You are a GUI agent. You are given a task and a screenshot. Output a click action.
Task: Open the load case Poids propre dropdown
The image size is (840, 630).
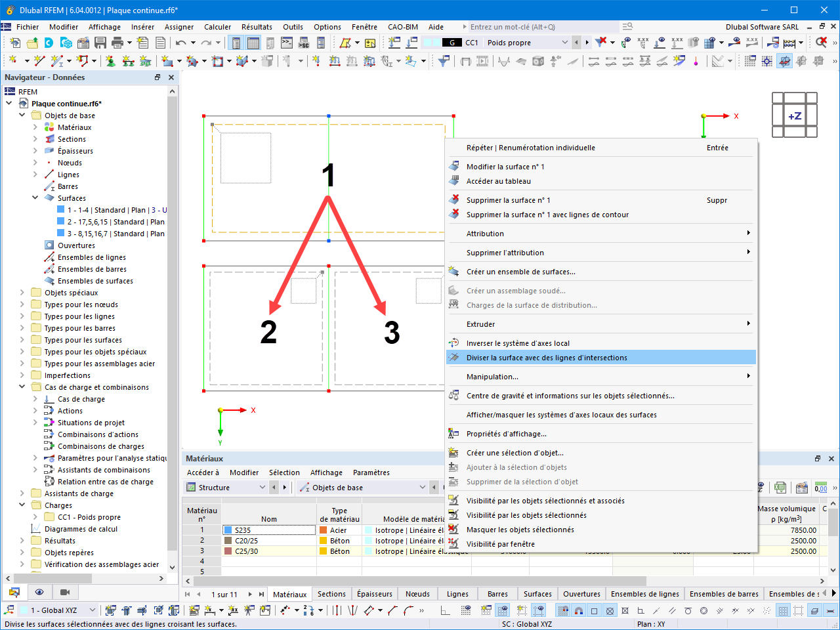pos(564,43)
